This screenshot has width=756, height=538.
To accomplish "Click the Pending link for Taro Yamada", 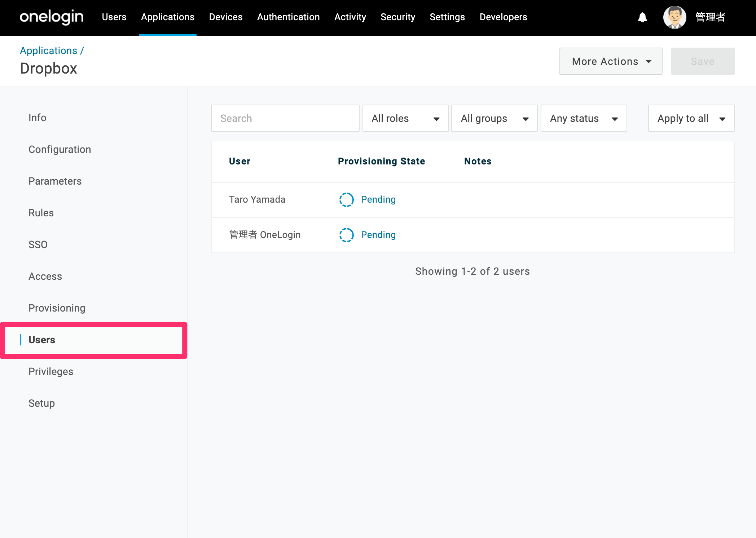I will [378, 199].
